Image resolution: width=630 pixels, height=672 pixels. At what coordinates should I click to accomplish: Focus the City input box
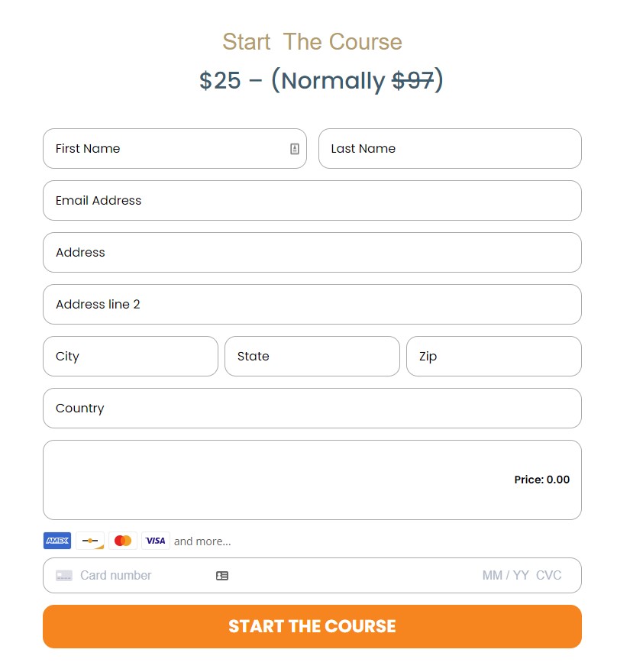131,356
